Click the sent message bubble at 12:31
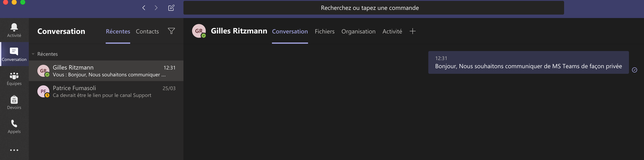This screenshot has height=160, width=644. click(528, 62)
